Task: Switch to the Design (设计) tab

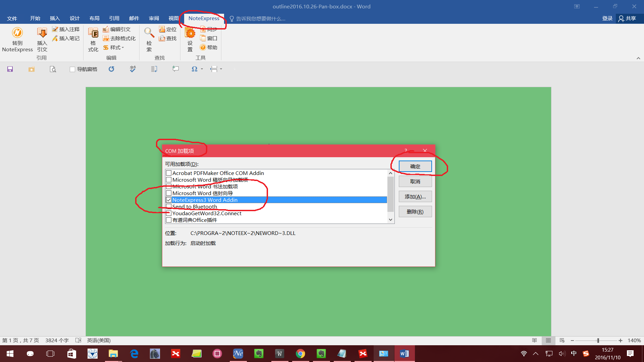Action: click(x=74, y=18)
